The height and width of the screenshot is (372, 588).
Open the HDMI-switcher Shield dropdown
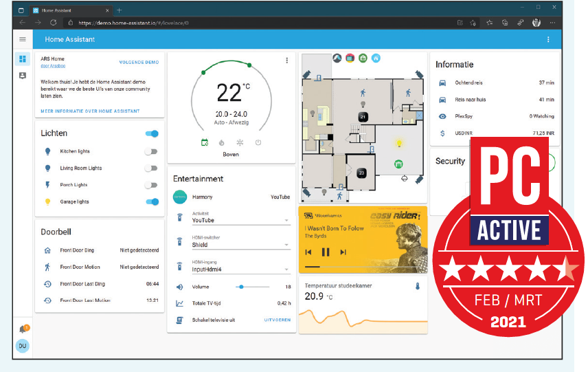point(240,243)
